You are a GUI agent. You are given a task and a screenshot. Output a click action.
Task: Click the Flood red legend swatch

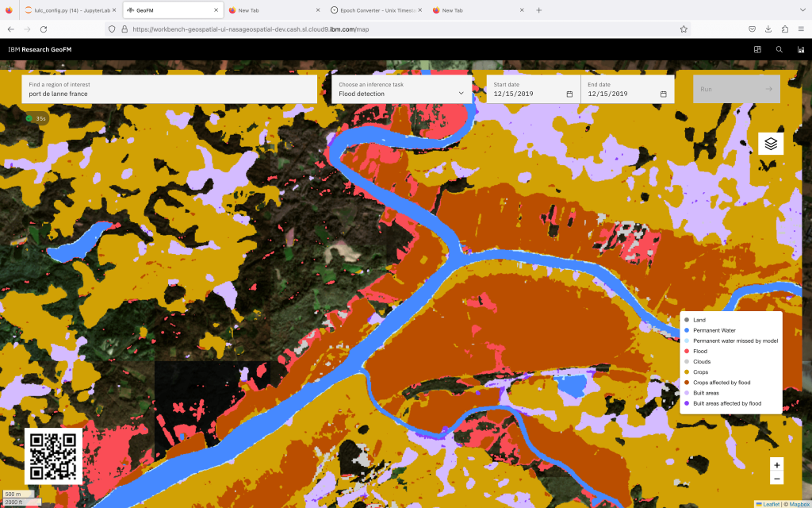[x=687, y=352]
